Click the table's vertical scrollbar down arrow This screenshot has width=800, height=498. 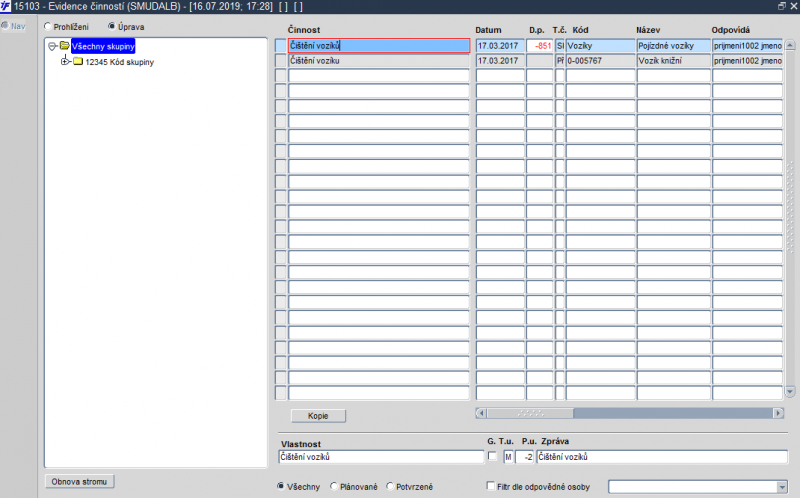pyautogui.click(x=790, y=392)
